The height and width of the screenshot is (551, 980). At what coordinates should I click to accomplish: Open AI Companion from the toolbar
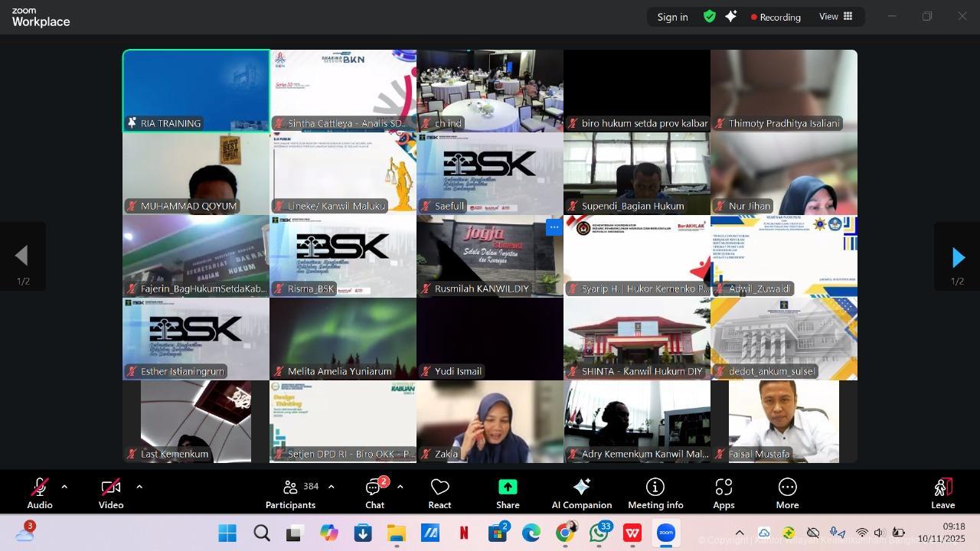click(x=581, y=493)
